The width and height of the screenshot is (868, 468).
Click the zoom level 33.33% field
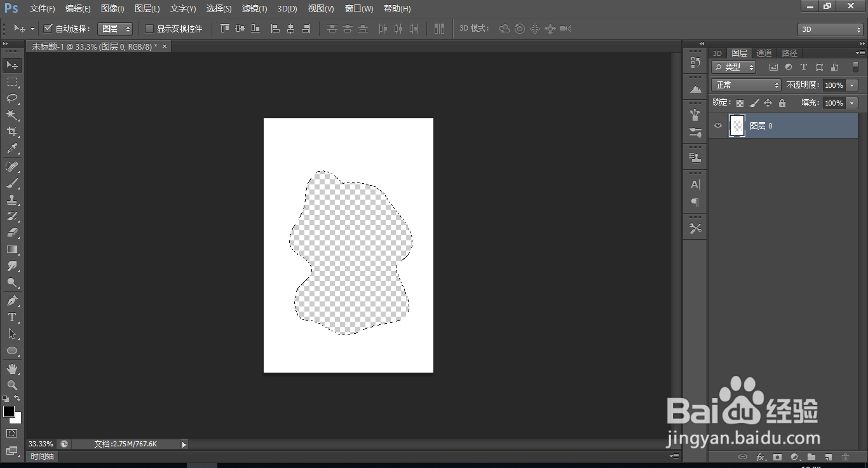pos(41,444)
